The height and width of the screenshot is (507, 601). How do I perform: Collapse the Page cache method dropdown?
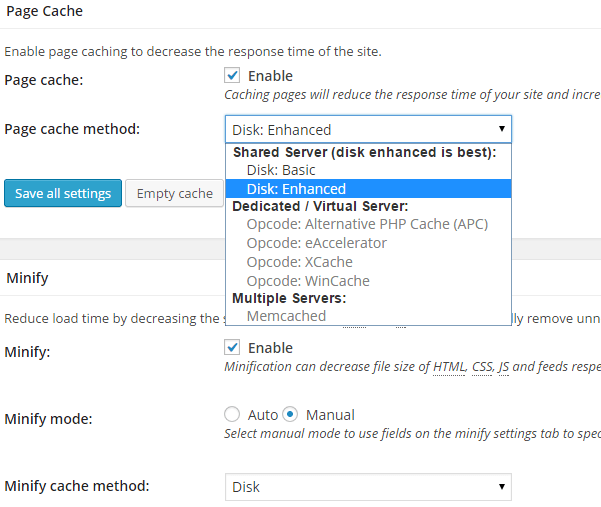click(x=368, y=129)
